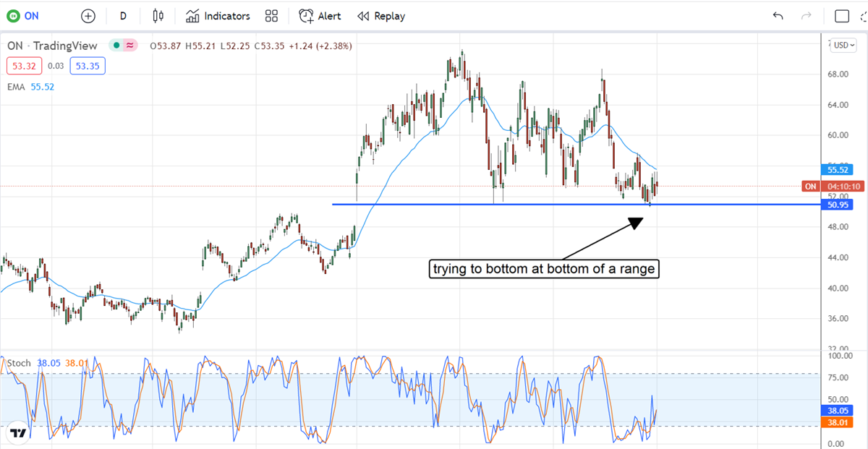Screen dimensions: 868x449
Task: Click the TradingView logo on chart
Action: tap(18, 433)
